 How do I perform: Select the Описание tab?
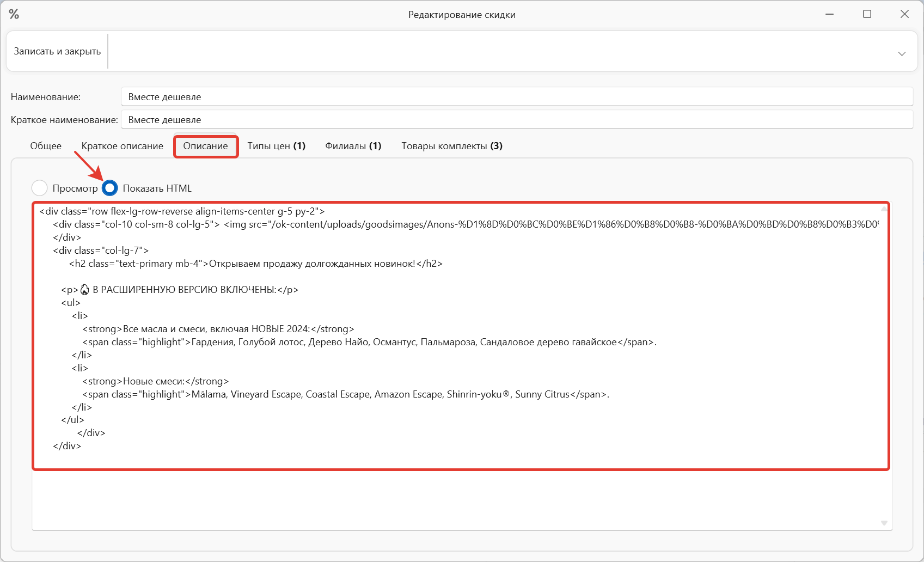tap(206, 146)
